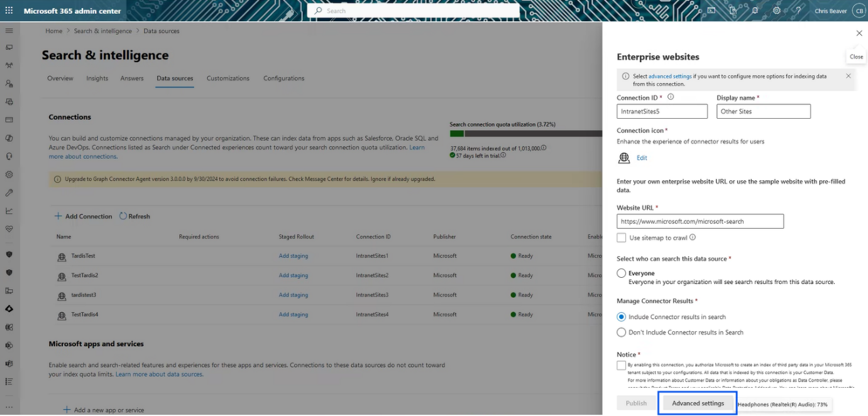The image size is (868, 416).
Task: Select the TestTardis2 connection name
Action: click(x=85, y=276)
